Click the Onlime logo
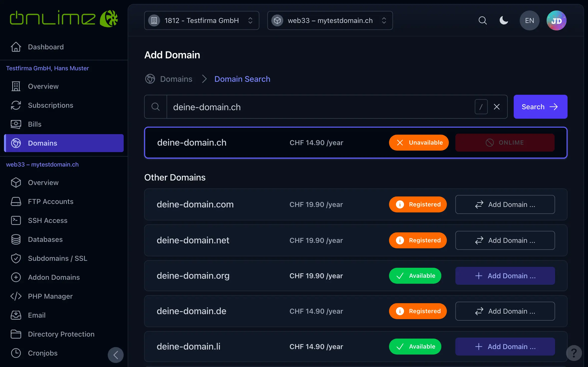Screen dimensions: 588x367 tap(64, 18)
